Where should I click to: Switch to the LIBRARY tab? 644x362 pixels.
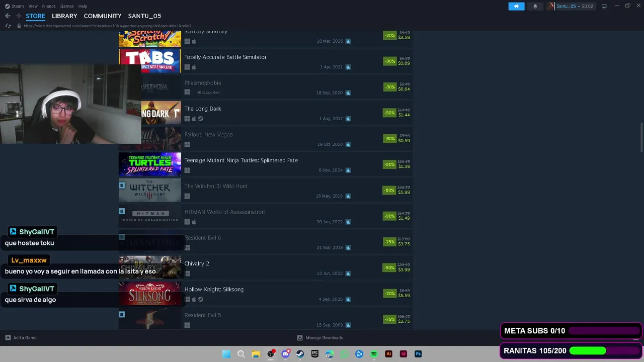tap(64, 16)
